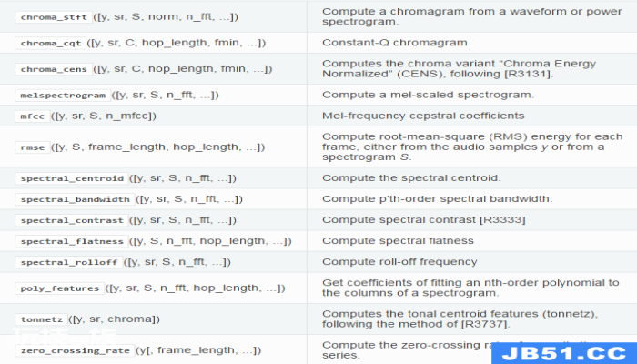This screenshot has width=637, height=364.
Task: Open the spectral_contrast function link
Action: (72, 220)
